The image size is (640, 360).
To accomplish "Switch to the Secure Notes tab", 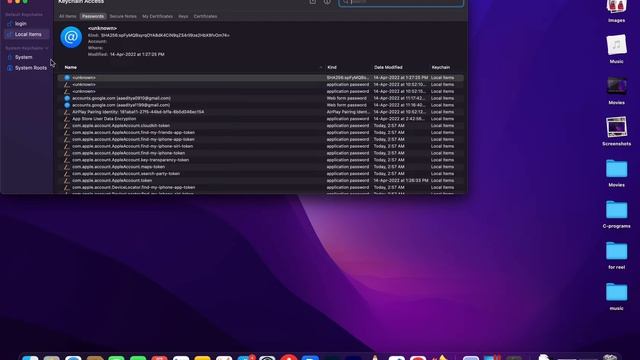I will [x=123, y=16].
